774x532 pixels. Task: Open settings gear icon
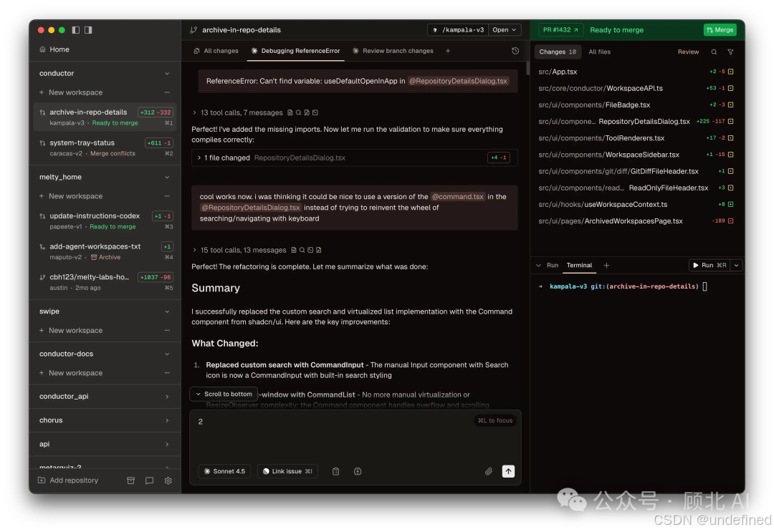[168, 480]
